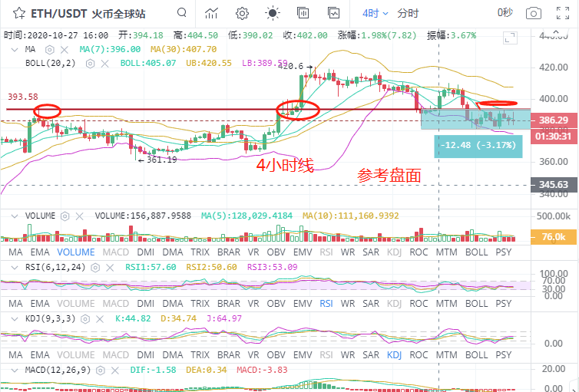Screen dimensions: 579x392
Task: Maximize the main chart pane icon
Action: click(510, 38)
